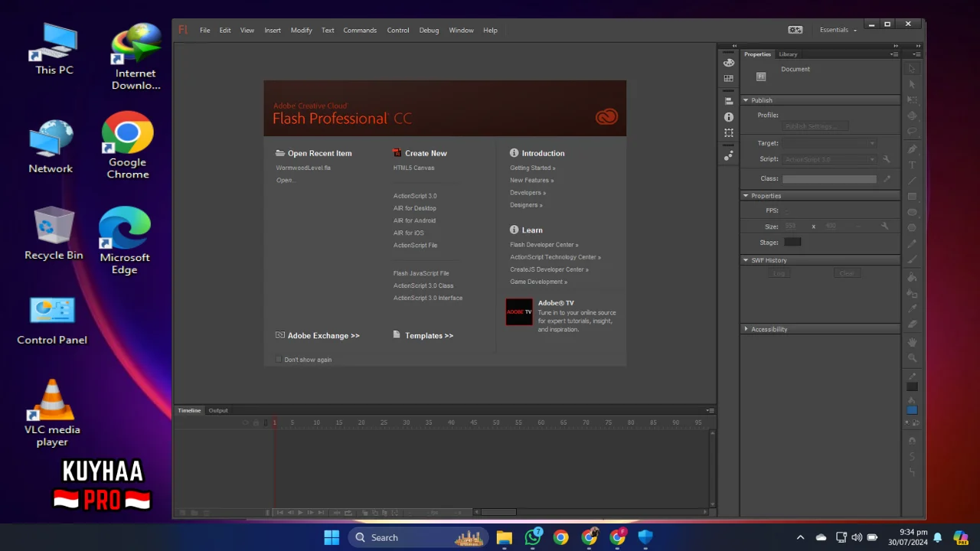This screenshot has height=551, width=980.
Task: Toggle the timeline lock layers icon
Action: coord(256,422)
